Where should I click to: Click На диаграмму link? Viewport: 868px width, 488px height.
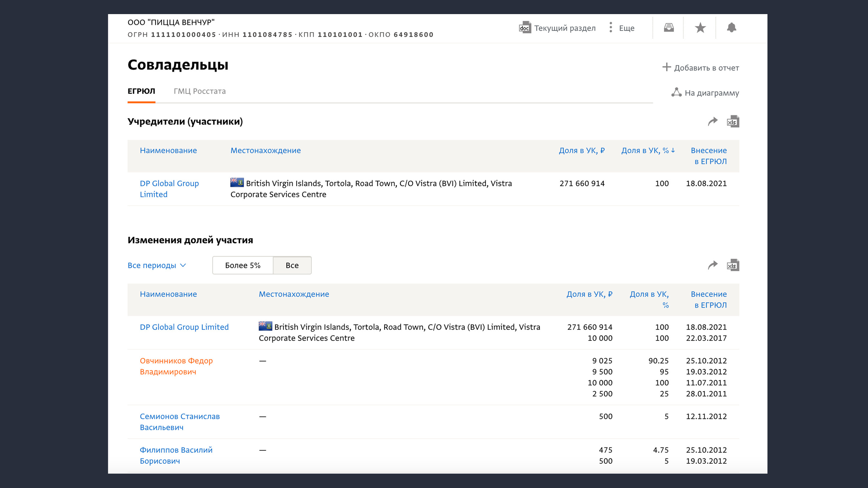(712, 93)
